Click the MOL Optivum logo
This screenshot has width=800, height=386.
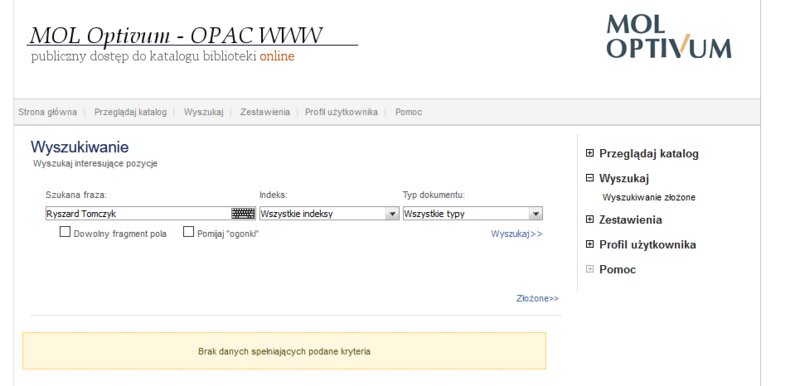tap(669, 37)
